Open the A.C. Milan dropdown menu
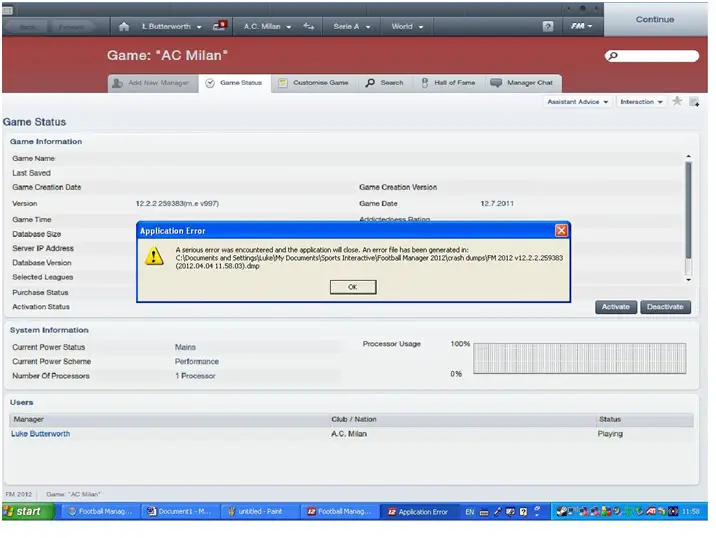 [267, 26]
